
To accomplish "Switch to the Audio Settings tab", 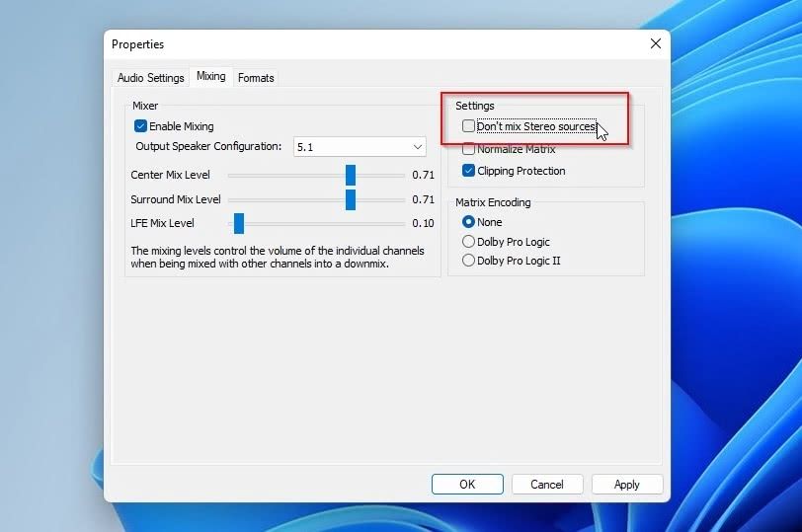I will (151, 78).
